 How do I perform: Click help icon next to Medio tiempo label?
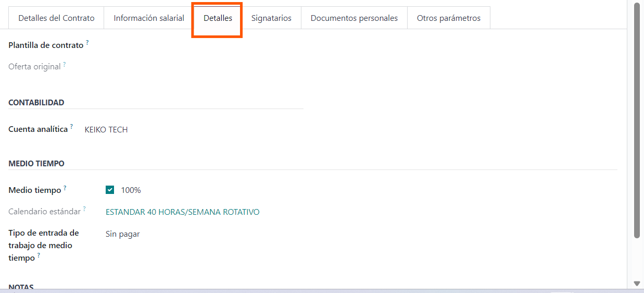[65, 188]
